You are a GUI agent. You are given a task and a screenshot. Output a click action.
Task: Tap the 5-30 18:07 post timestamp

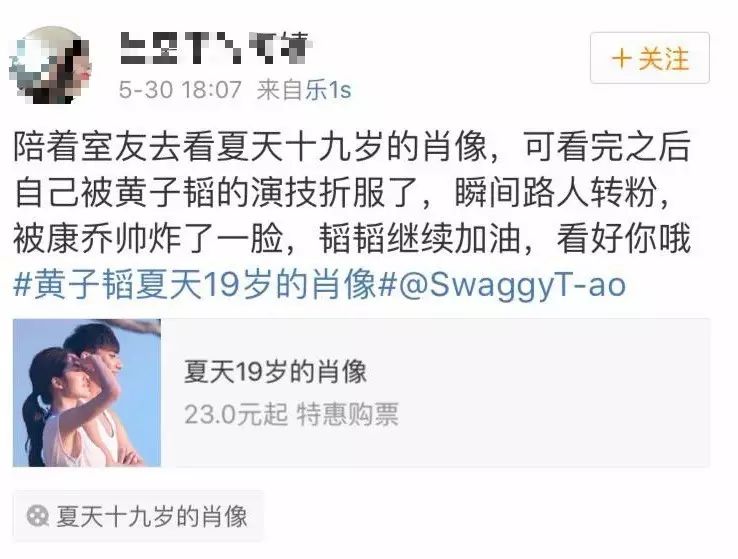[x=180, y=89]
